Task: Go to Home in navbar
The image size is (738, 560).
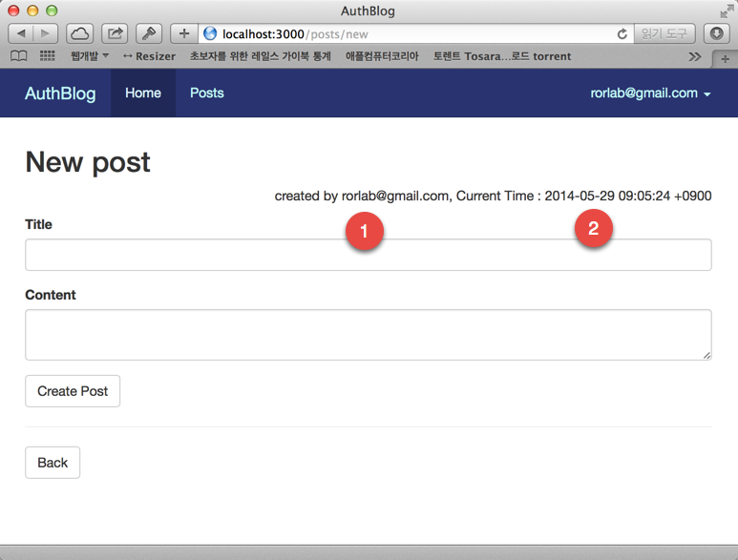Action: (x=143, y=93)
